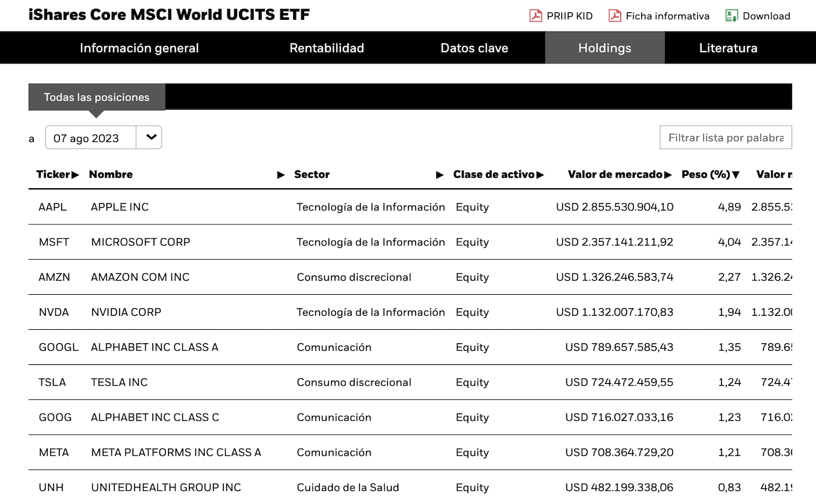Image resolution: width=816 pixels, height=504 pixels.
Task: Click the NVDA ticker cell
Action: coord(54,312)
